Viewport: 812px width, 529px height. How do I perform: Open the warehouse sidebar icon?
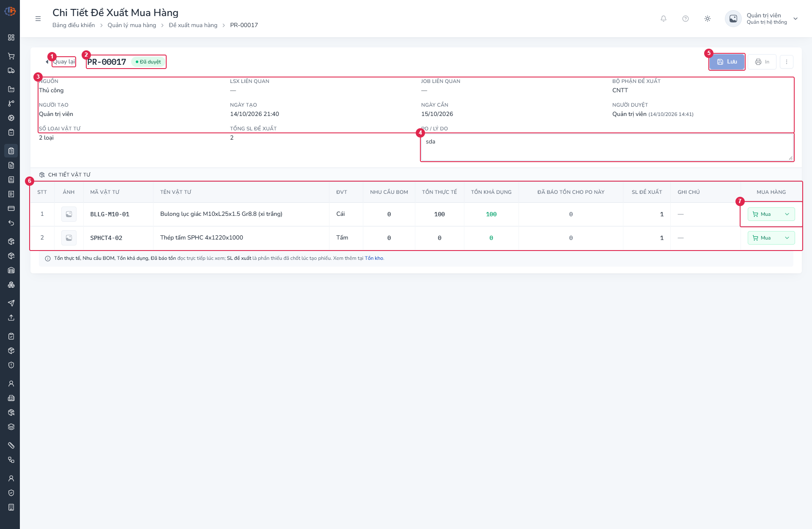pos(11,270)
